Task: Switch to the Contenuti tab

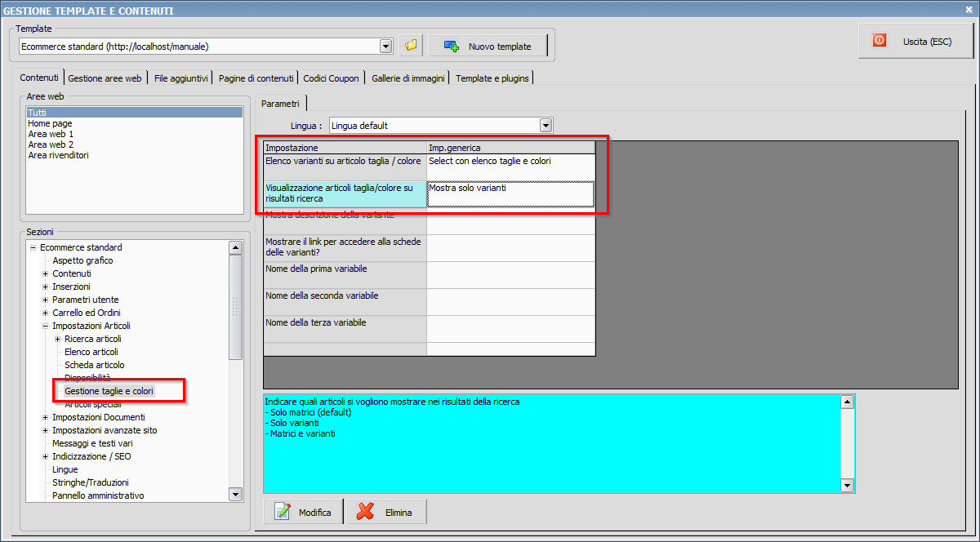Action: pos(39,78)
